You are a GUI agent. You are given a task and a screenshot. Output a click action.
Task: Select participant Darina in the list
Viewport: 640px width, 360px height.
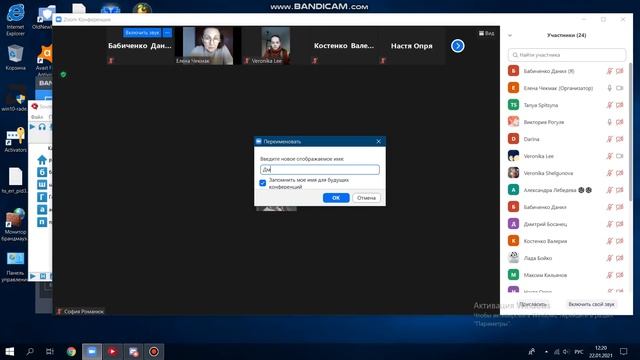click(x=567, y=139)
